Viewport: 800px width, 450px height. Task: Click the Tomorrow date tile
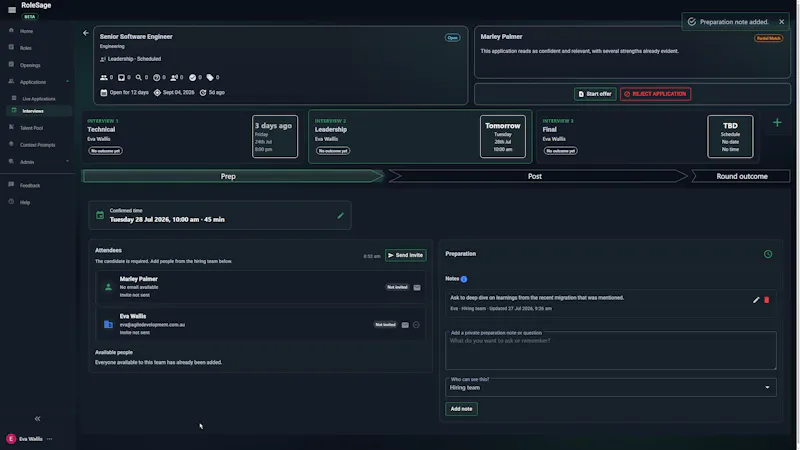tap(503, 136)
